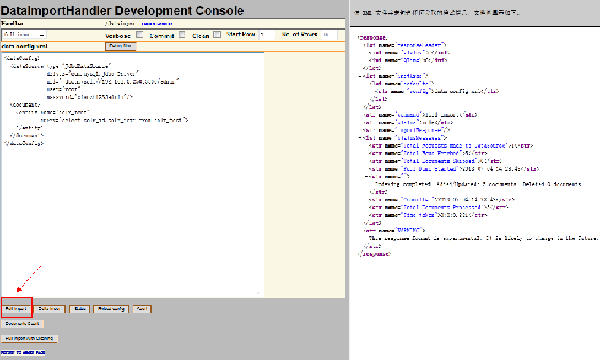Collapse the empty-name str node

coord(367,176)
